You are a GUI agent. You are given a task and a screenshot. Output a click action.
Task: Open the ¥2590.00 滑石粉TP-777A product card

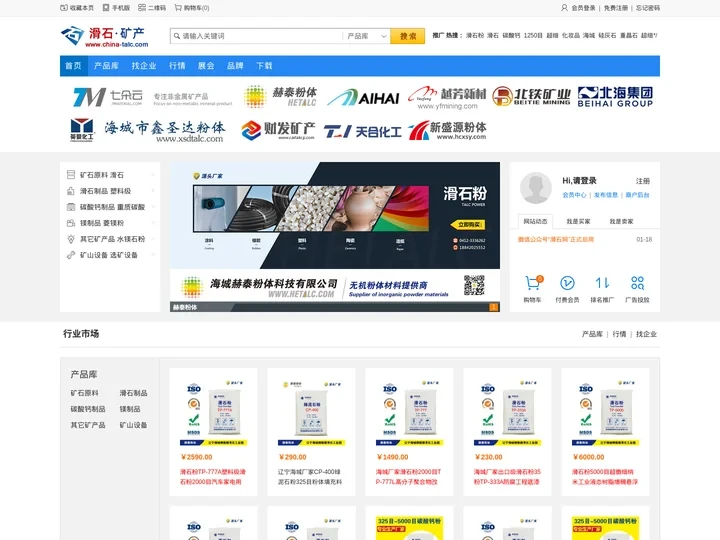click(x=213, y=432)
